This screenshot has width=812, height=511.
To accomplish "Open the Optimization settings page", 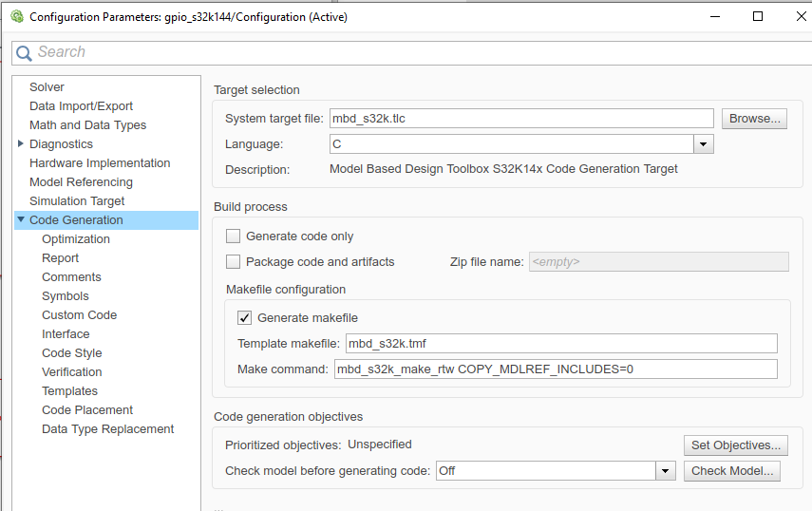I will [x=76, y=239].
